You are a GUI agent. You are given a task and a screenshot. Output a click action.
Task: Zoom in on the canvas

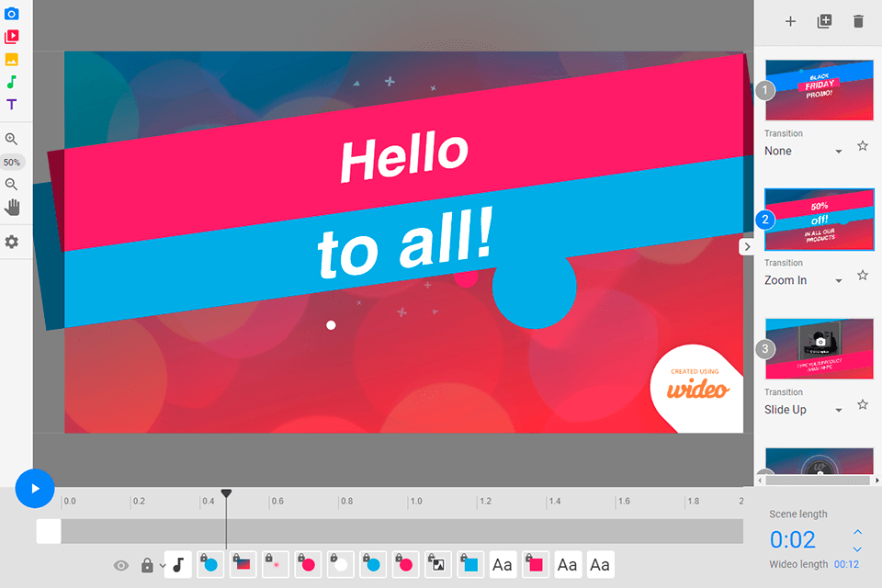coord(12,139)
